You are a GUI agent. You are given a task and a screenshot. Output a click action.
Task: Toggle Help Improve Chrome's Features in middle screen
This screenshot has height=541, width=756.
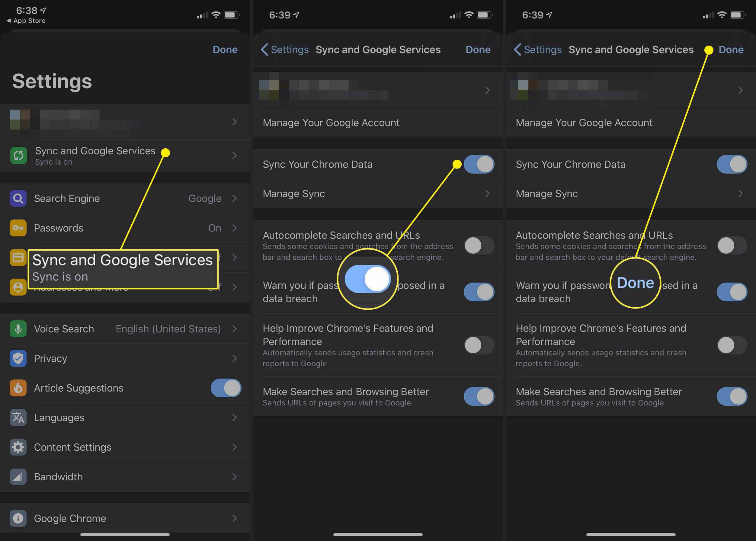[x=479, y=345]
